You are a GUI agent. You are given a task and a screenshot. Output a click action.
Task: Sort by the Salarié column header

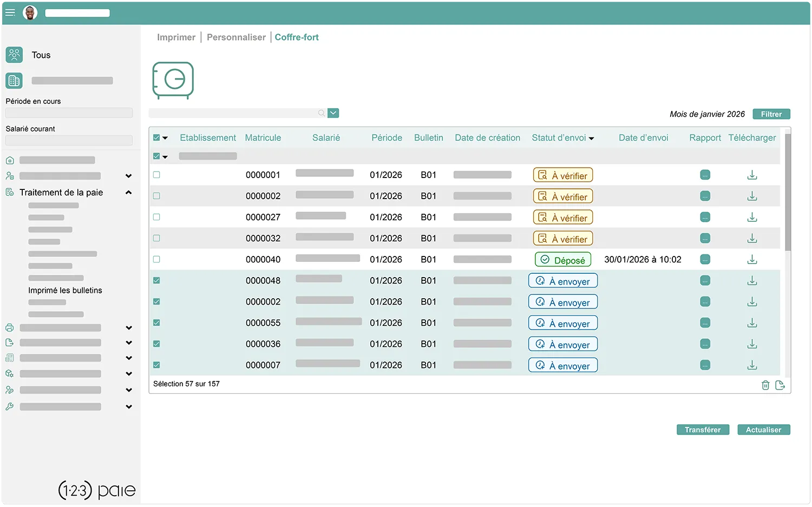click(326, 137)
